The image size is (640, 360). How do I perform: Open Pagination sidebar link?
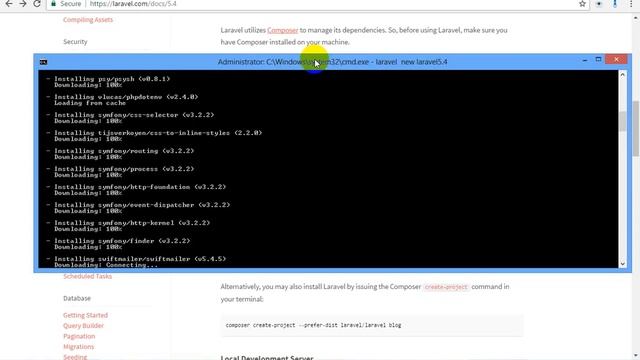[x=79, y=336]
